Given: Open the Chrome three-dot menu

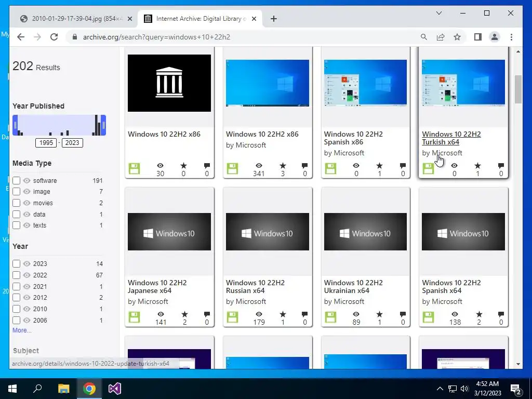Looking at the screenshot, I should (511, 37).
